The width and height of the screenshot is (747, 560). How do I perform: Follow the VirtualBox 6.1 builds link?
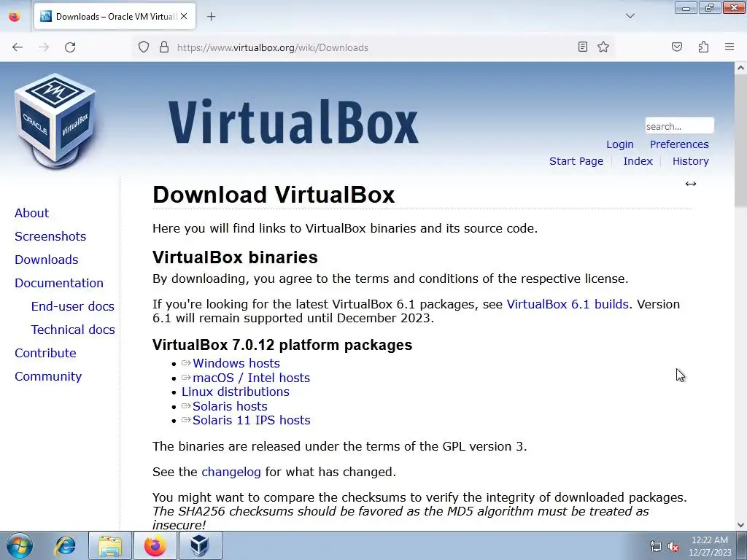tap(568, 304)
